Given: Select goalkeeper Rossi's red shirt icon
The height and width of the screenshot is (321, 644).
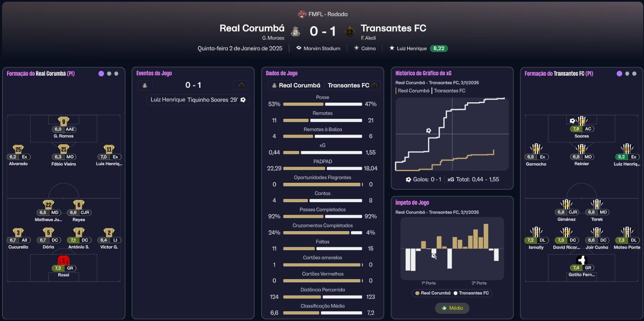Looking at the screenshot, I should point(64,260).
